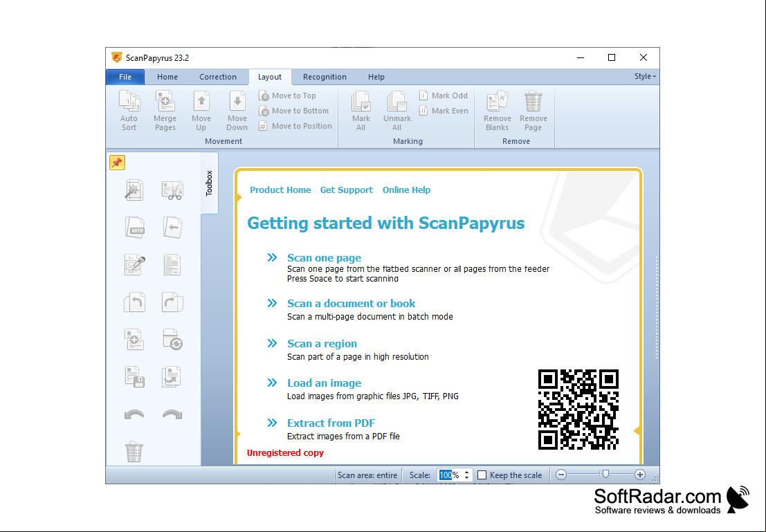766x532 pixels.
Task: Switch to the Recognition ribbon tab
Action: click(x=325, y=77)
